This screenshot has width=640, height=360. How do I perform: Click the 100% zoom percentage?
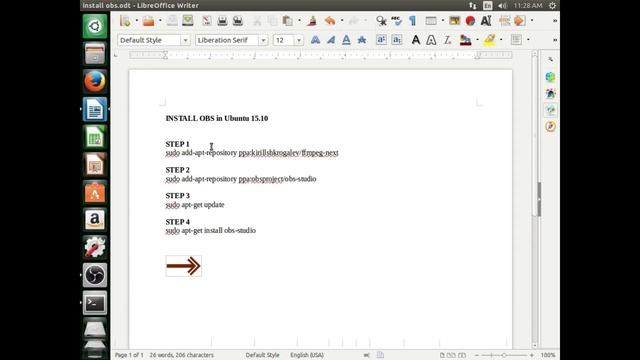[x=548, y=355]
